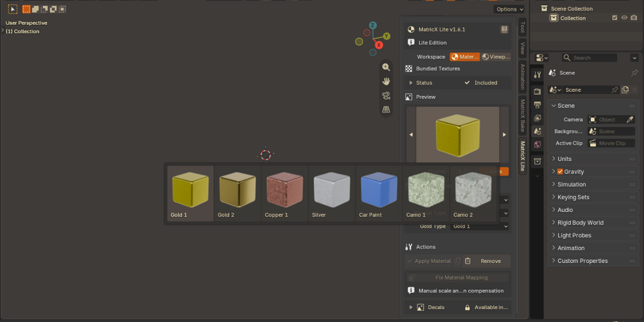Click the teal Z axis gizmo
This screenshot has height=322, width=644.
tap(372, 26)
